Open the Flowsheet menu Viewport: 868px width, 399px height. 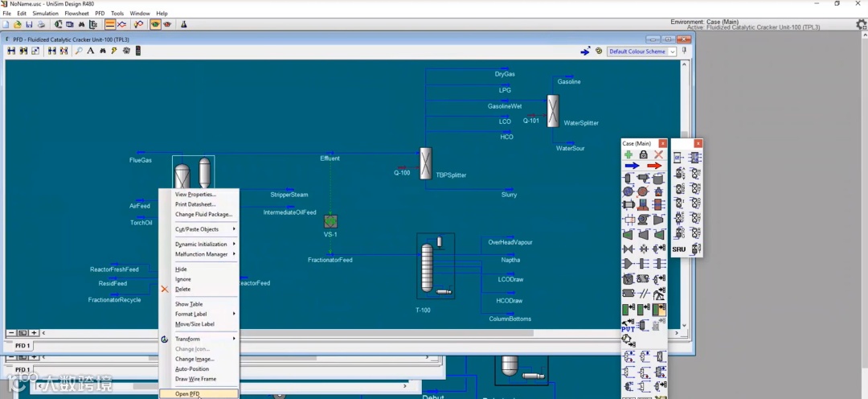(76, 14)
